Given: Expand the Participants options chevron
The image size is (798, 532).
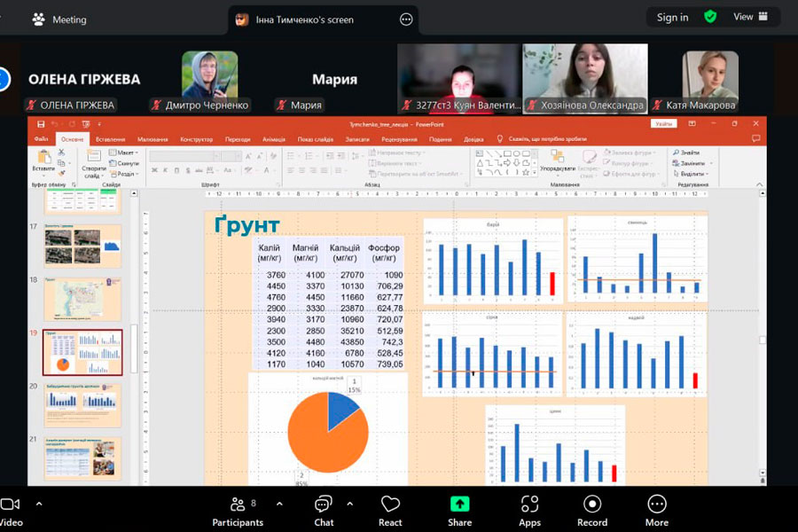Looking at the screenshot, I should tap(279, 504).
